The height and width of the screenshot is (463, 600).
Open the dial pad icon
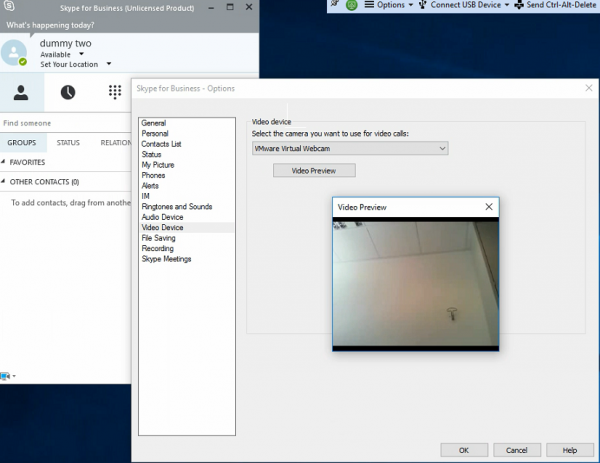[x=115, y=92]
